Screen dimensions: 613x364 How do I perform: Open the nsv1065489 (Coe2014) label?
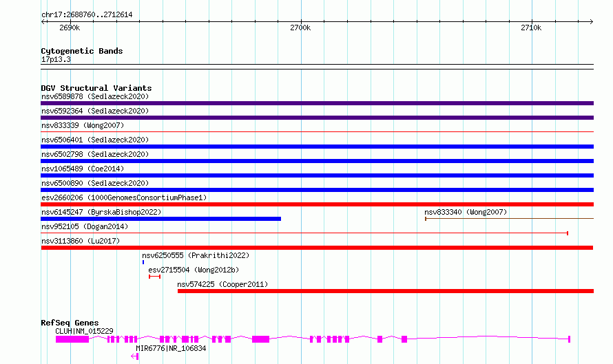click(x=83, y=169)
